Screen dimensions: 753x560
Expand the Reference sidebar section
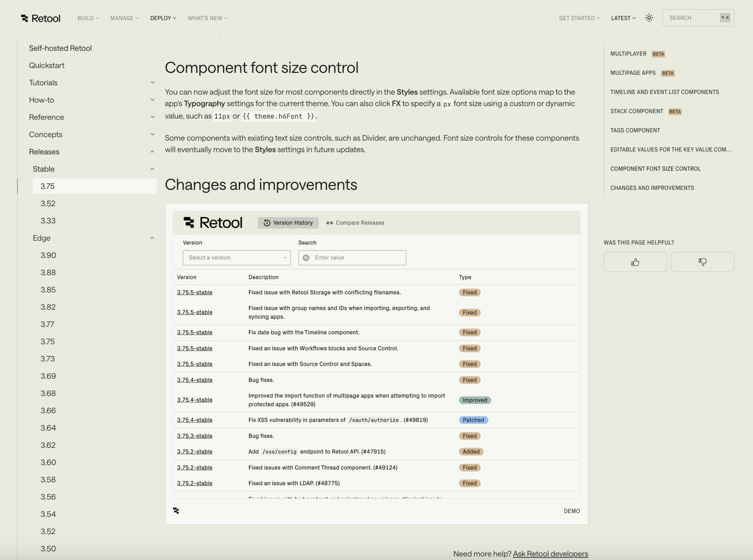click(152, 117)
